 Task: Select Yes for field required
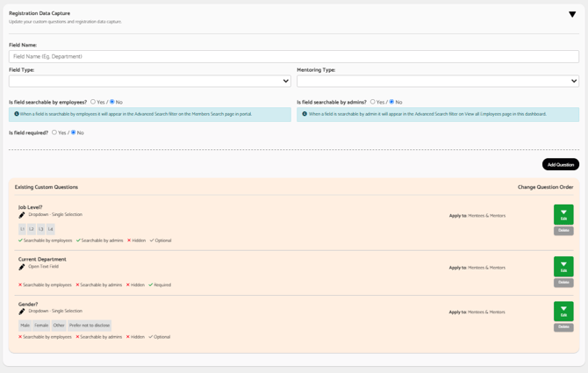click(54, 133)
